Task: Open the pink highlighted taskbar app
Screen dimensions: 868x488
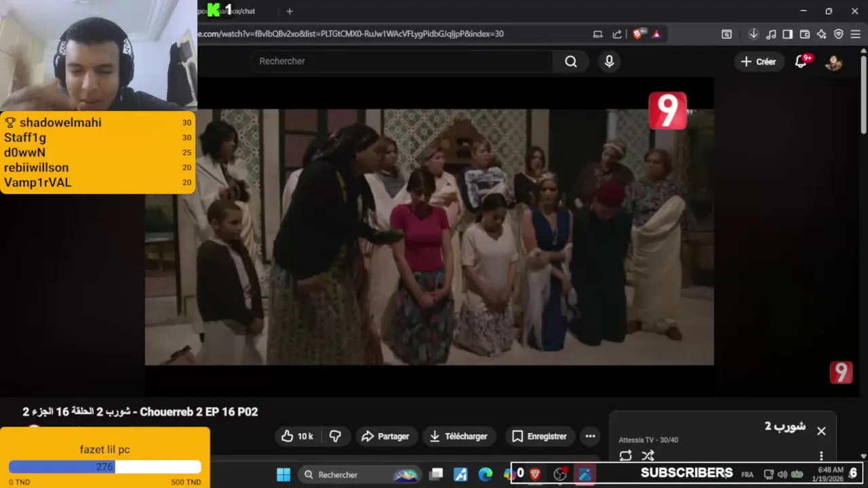Action: click(x=585, y=474)
